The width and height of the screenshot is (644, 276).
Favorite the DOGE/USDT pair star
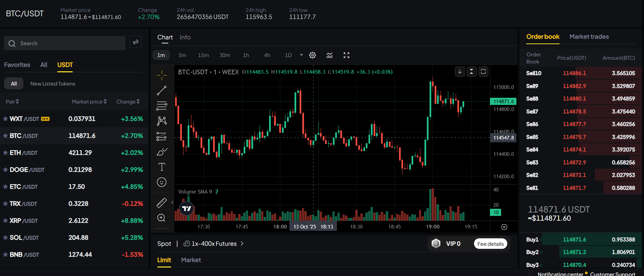[5, 170]
